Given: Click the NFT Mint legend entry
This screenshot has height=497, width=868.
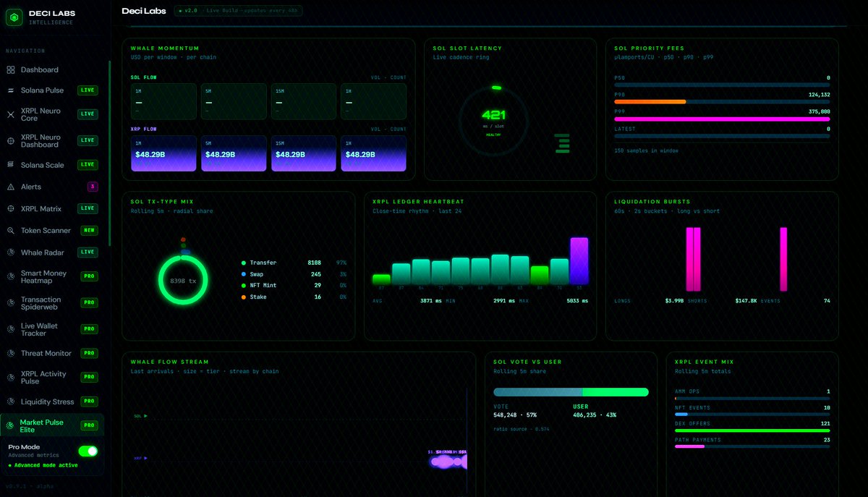Looking at the screenshot, I should (x=294, y=285).
